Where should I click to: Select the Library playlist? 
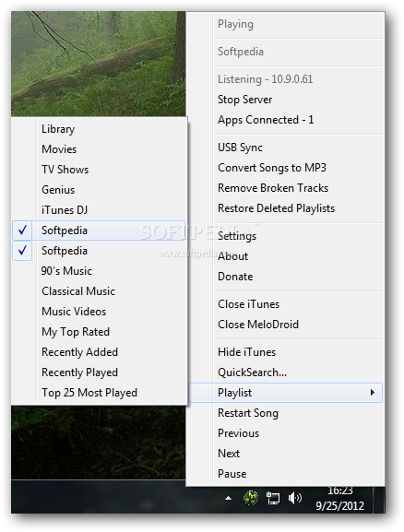99,129
